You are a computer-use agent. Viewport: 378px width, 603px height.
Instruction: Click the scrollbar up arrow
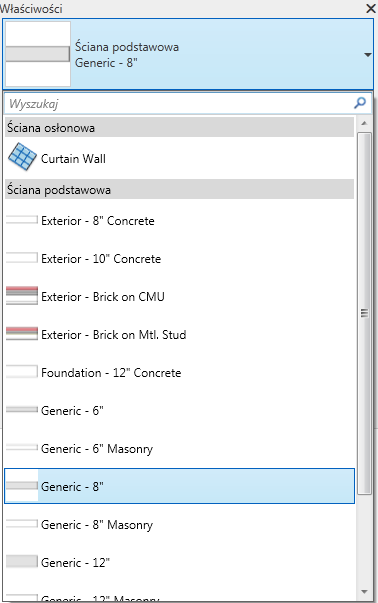(x=364, y=123)
